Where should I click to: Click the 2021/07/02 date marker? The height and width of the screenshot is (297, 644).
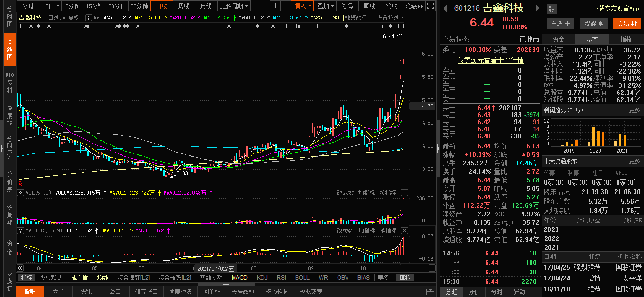click(216, 269)
